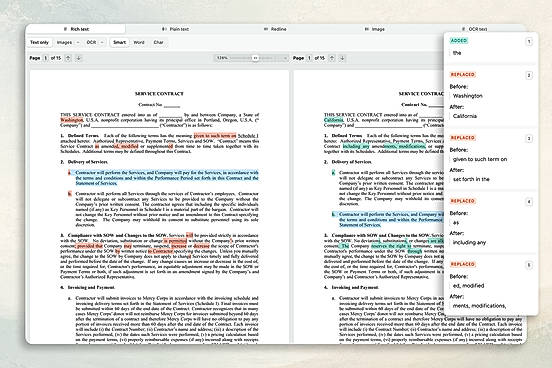This screenshot has width=552, height=368.
Task: Open the OCR text tab
Action: tap(475, 29)
